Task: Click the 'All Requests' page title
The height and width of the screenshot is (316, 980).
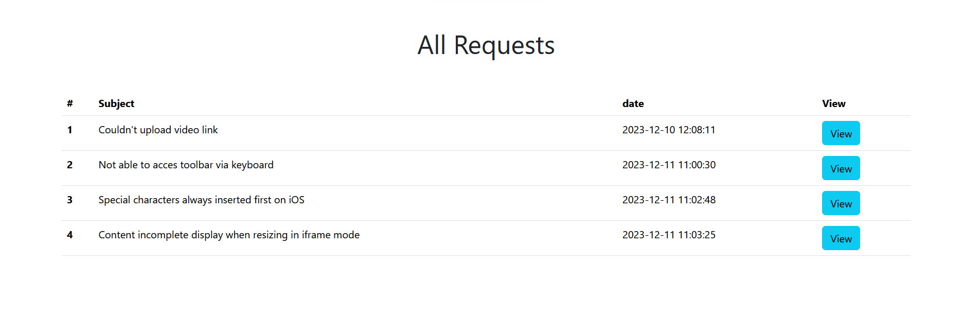Action: (x=486, y=45)
